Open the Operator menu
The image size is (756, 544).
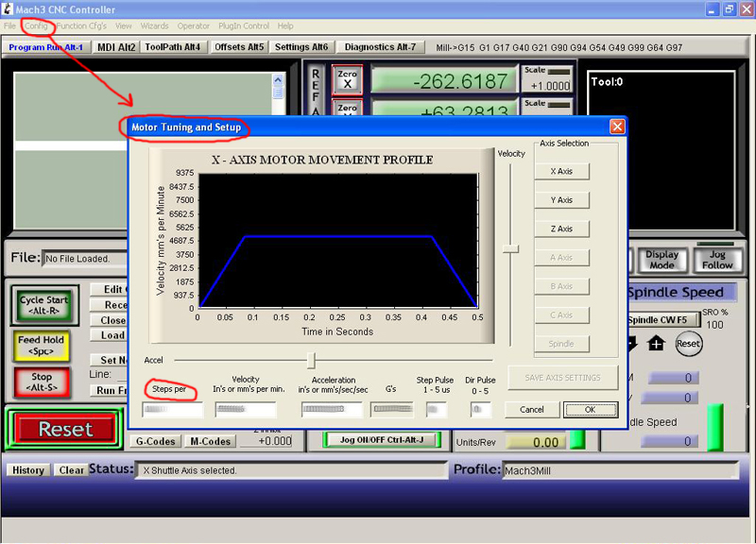194,26
